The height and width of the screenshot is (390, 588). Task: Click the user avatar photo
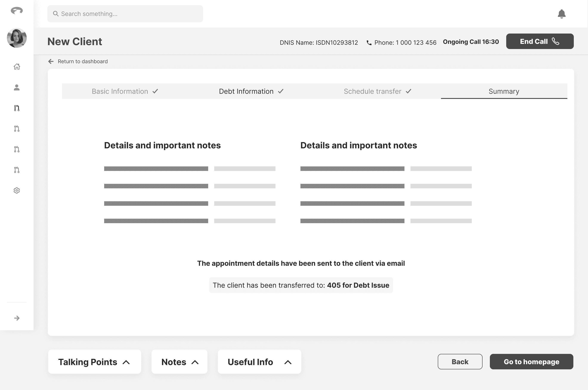(x=17, y=38)
